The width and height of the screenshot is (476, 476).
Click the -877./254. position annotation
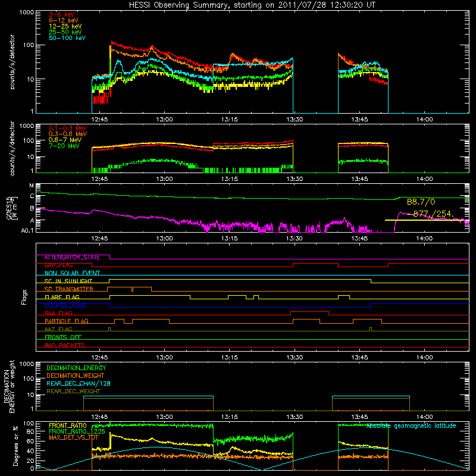[432, 214]
